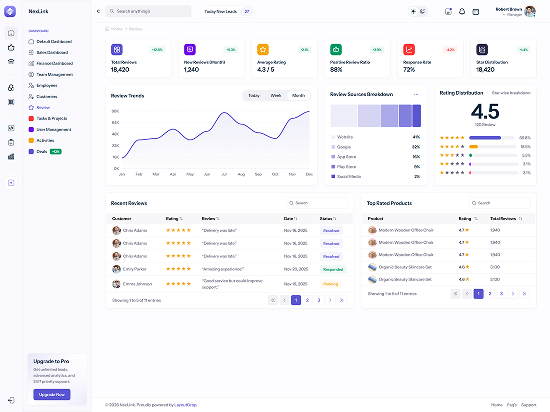Screen dimensions: 550x412
Task: Open Review Sources Breakdown three-dot menu
Action: tap(416, 94)
